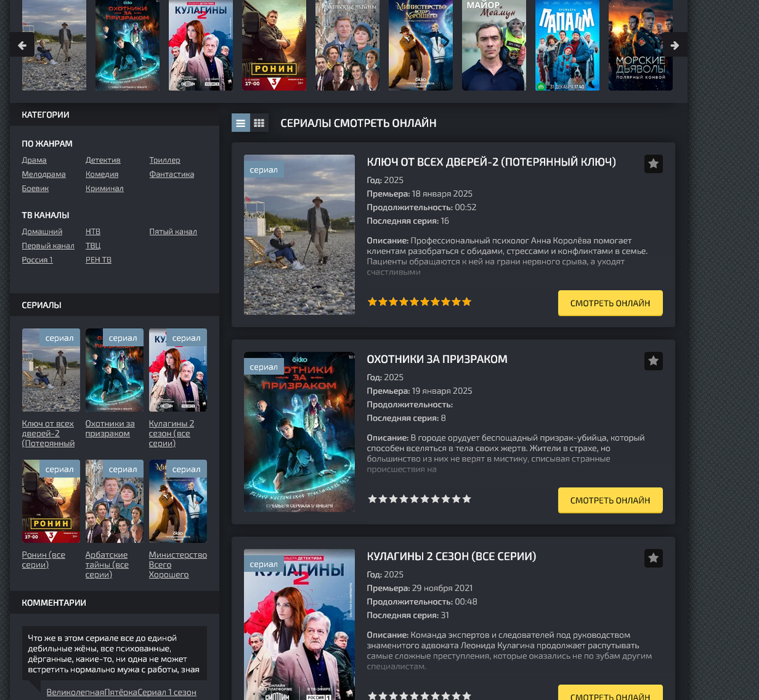Viewport: 759px width, 700px height.
Task: Click sidebar link Охотники за призраком
Action: tap(110, 429)
